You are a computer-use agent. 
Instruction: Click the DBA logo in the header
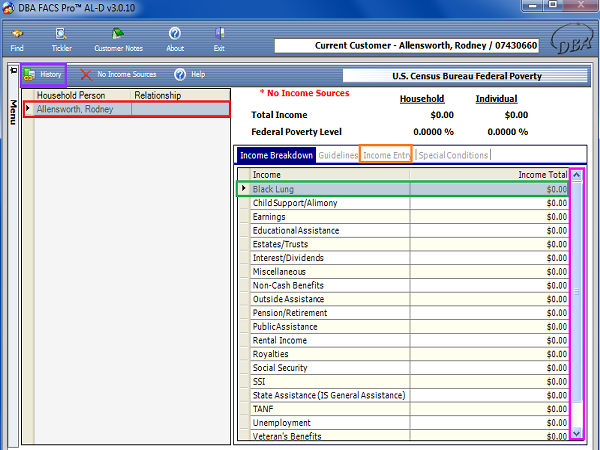(x=572, y=41)
